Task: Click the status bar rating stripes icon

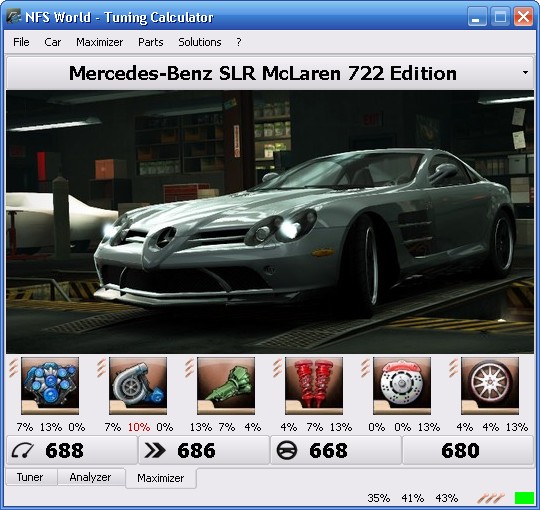Action: click(491, 498)
